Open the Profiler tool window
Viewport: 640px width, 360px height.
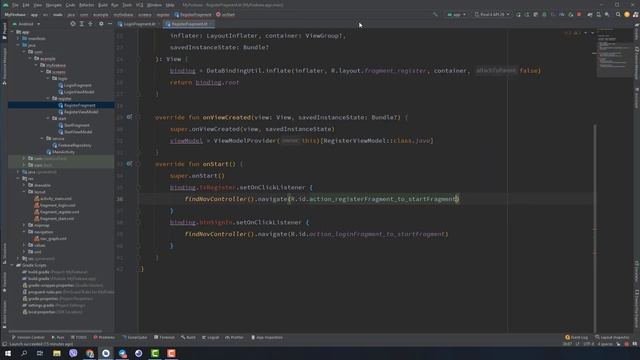pos(234,338)
